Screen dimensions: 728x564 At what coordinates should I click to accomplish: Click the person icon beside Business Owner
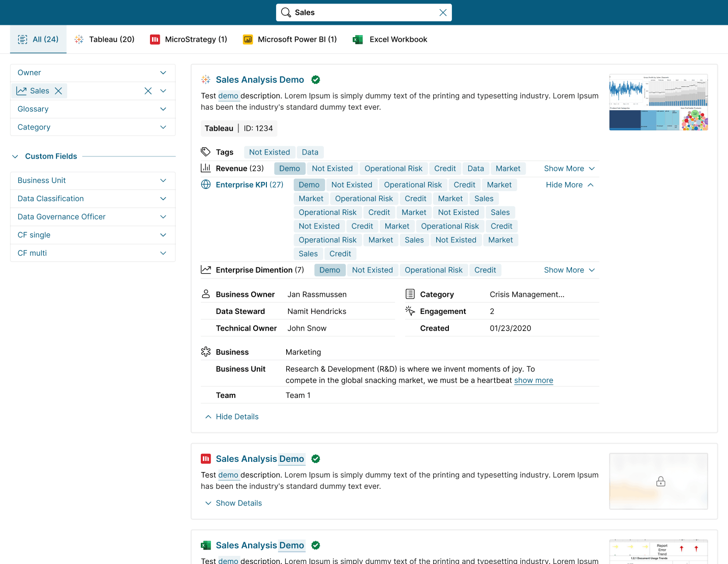tap(205, 294)
